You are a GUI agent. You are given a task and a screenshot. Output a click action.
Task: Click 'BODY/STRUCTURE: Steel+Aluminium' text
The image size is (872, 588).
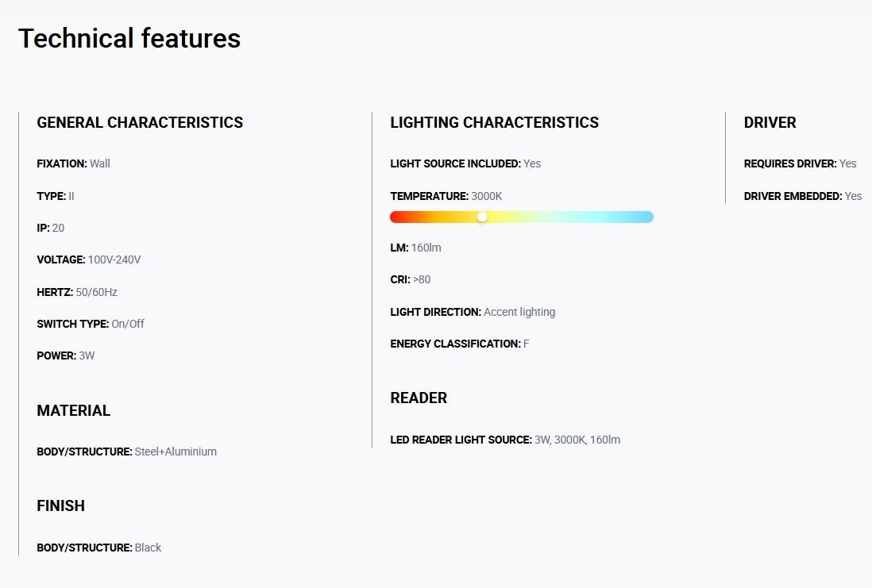tap(127, 452)
